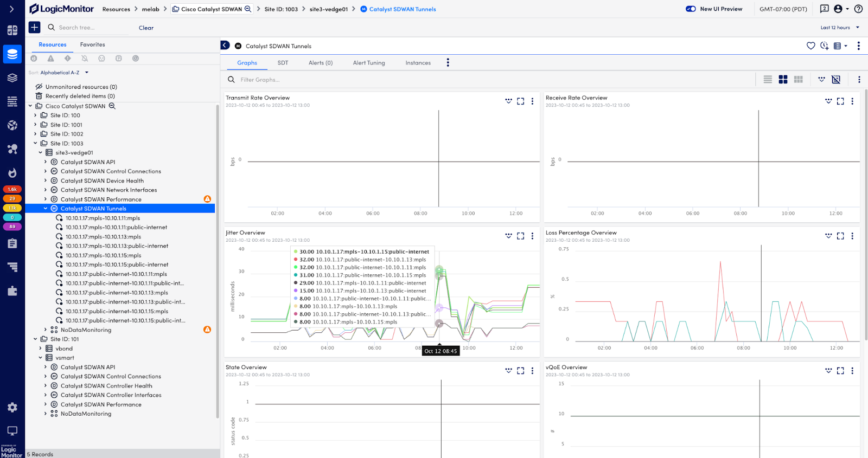
Task: Expand Site ID: 100 folder
Action: click(35, 115)
